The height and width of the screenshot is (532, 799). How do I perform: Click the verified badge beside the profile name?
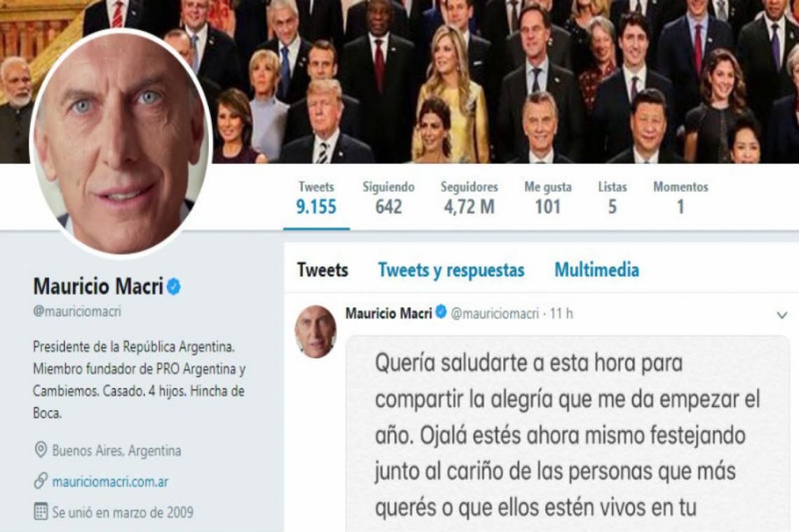[174, 287]
